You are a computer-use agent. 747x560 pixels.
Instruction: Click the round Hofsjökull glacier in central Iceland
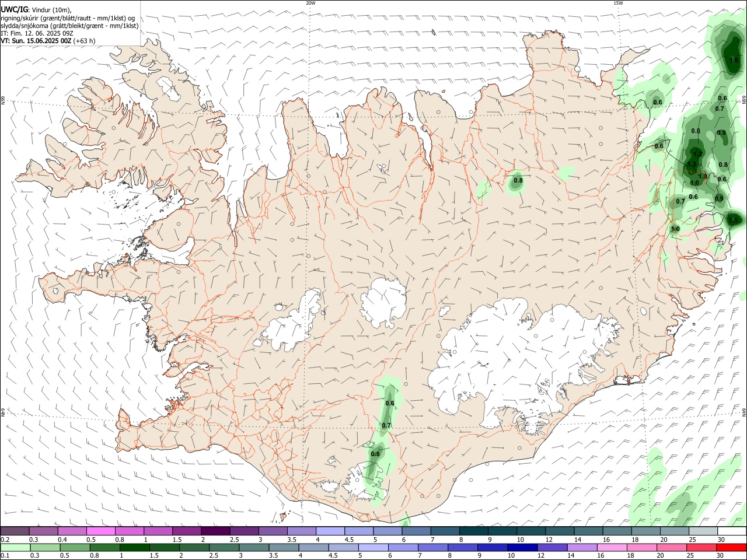(383, 303)
